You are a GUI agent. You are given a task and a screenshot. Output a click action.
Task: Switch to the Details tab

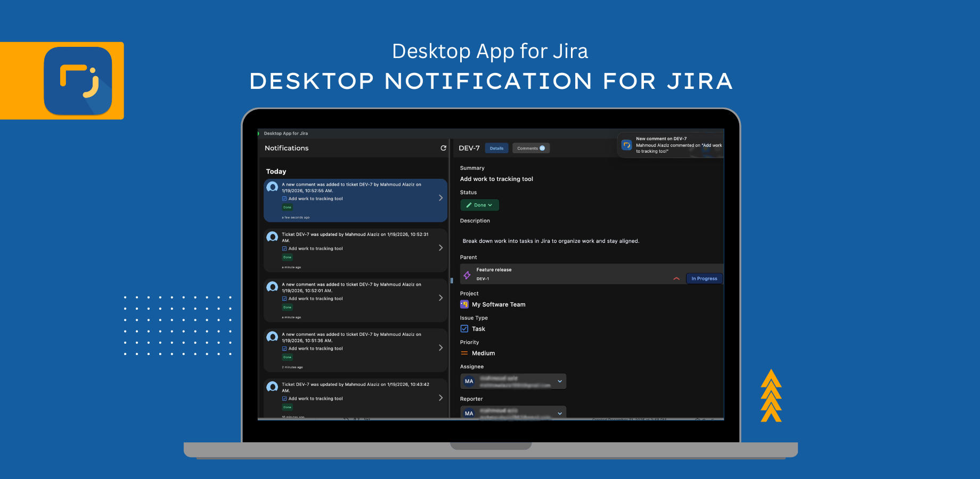(x=496, y=148)
